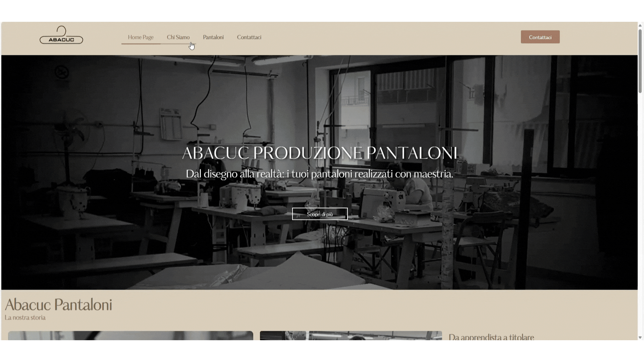Screen dimensions: 644x362
Task: Open the Pantaloni navigation link
Action: pyautogui.click(x=213, y=37)
